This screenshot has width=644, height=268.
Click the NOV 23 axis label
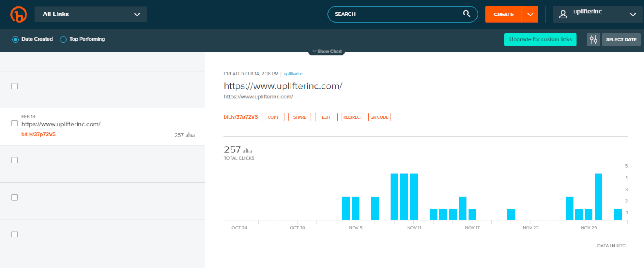530,228
